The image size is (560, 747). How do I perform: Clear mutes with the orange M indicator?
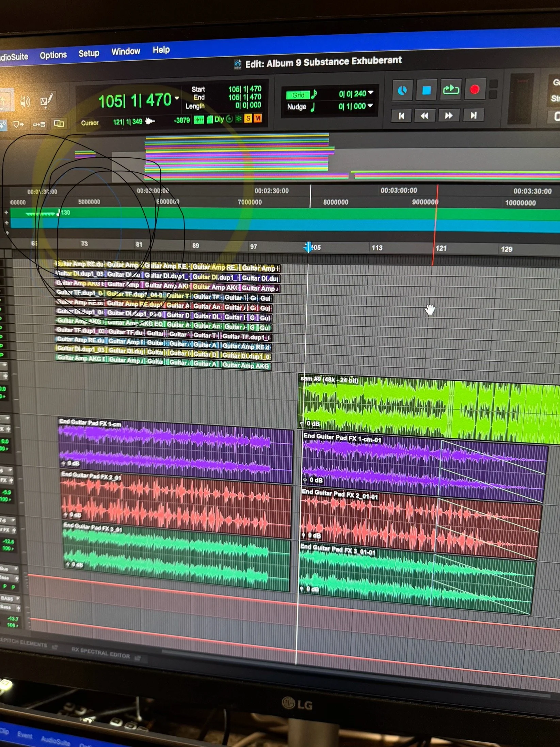click(x=258, y=118)
